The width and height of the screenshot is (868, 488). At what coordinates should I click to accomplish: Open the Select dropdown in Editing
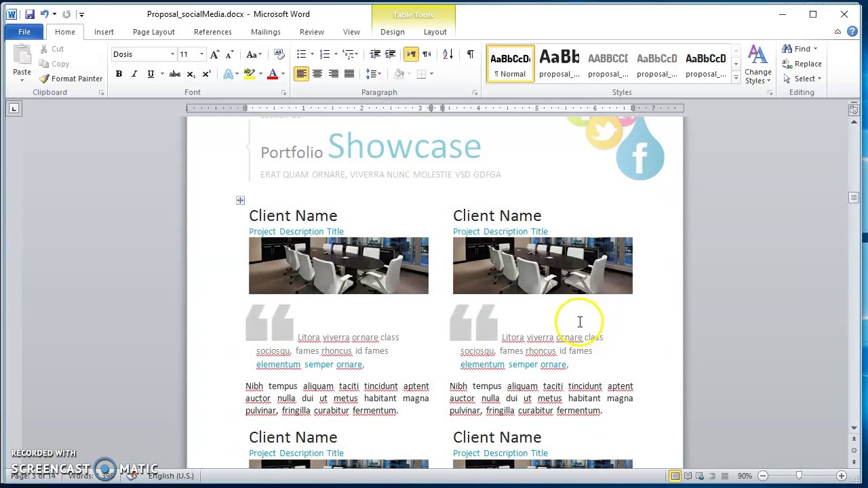(x=802, y=79)
